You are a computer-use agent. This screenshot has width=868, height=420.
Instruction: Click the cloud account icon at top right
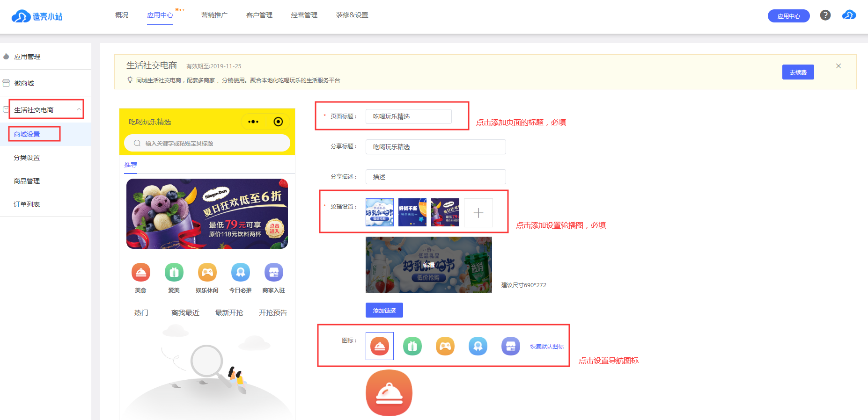849,15
